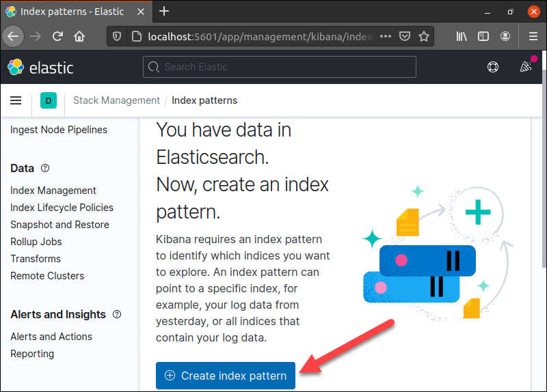Viewport: 547px width, 392px height.
Task: Open the D space avatar
Action: point(49,100)
